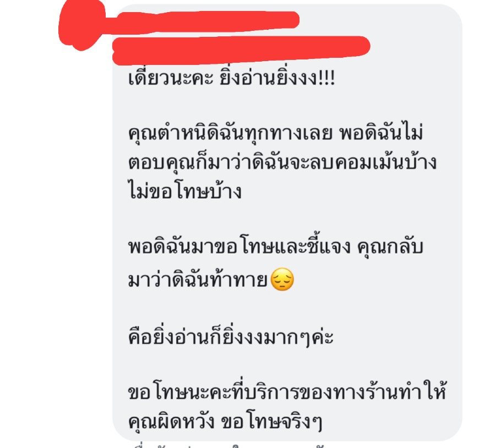Image resolution: width=479 pixels, height=448 pixels.
Task: Click the word "พอดิฉันไม่" at line end
Action: (381, 132)
